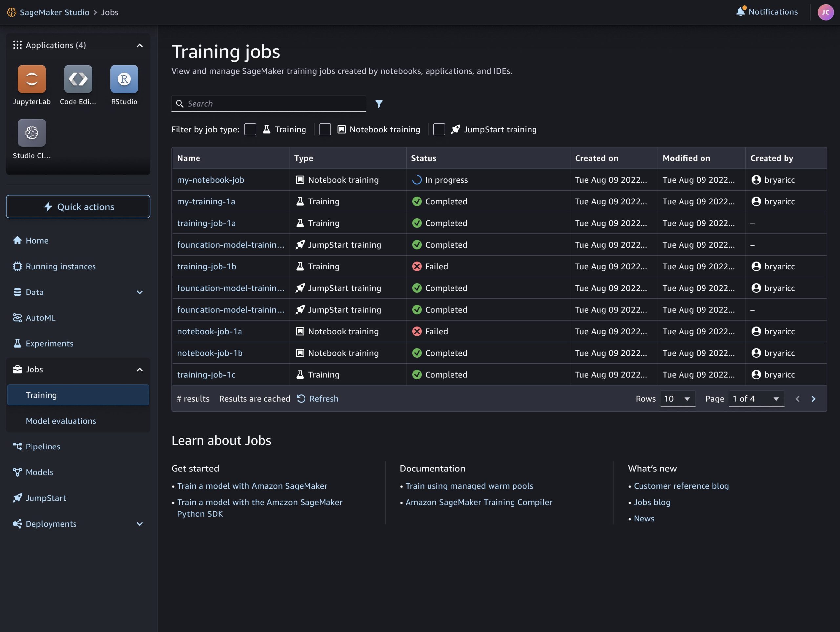Open the Studio Classic app icon
This screenshot has width=840, height=632.
[31, 133]
